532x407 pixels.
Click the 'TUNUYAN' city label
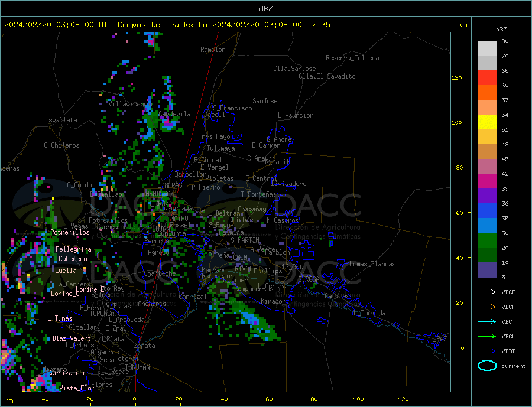coord(137,367)
